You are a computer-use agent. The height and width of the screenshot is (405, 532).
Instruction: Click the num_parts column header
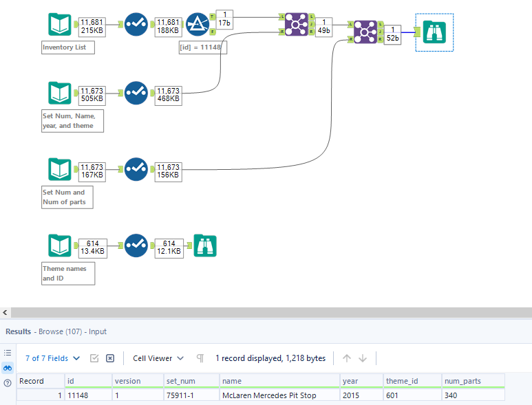pos(474,381)
